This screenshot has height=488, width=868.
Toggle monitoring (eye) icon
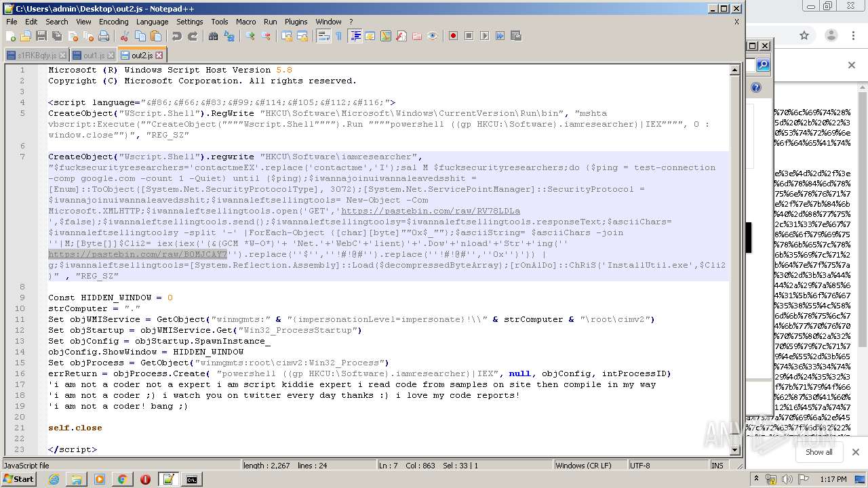coord(433,36)
